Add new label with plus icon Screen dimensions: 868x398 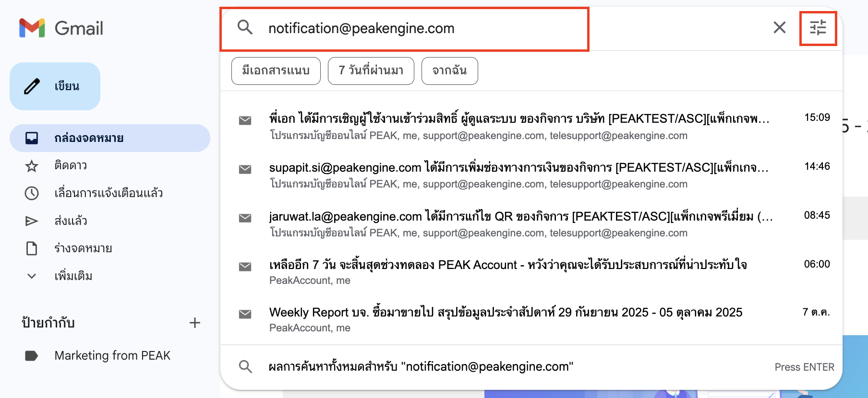[195, 323]
